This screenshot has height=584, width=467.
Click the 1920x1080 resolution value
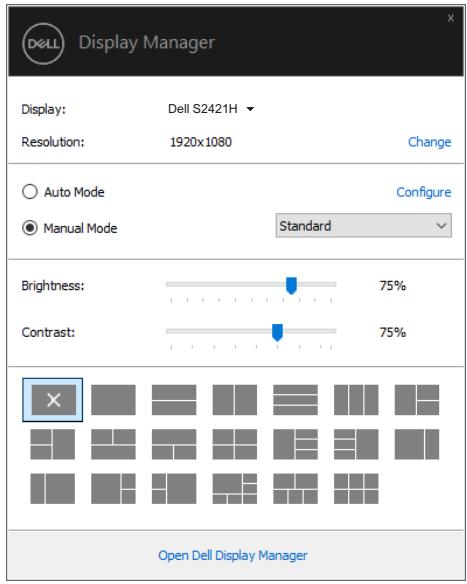(201, 142)
